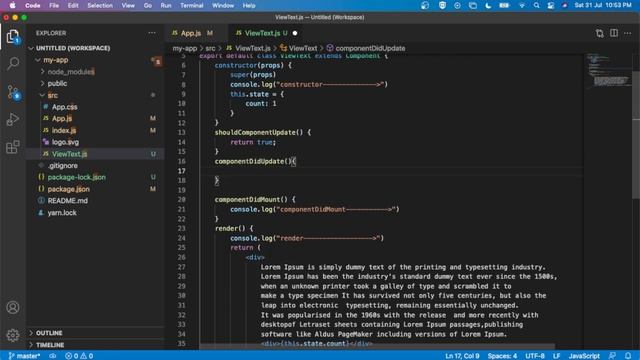Open notifications bell in status bar

click(x=628, y=356)
